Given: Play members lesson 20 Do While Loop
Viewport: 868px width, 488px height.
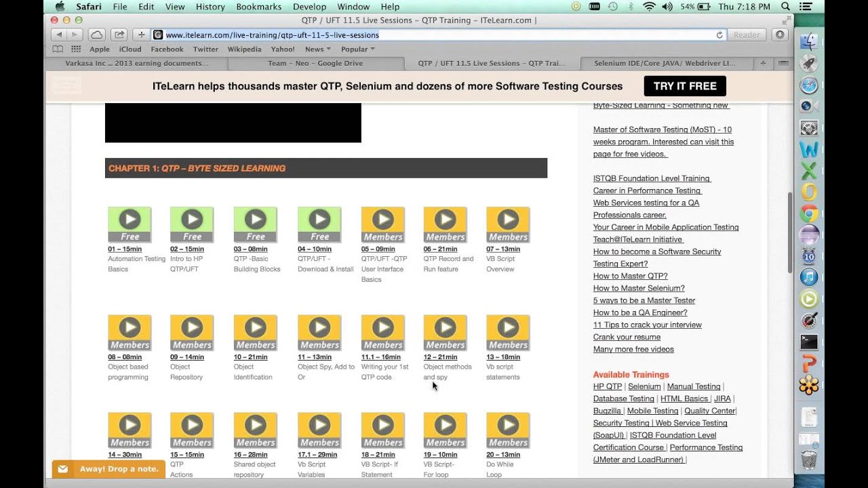Looking at the screenshot, I should coord(508,430).
